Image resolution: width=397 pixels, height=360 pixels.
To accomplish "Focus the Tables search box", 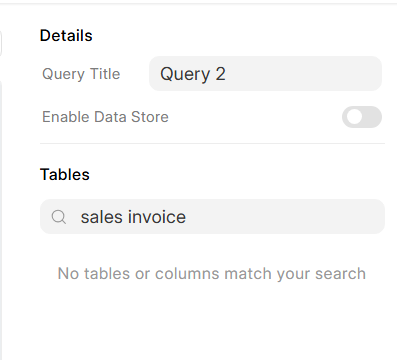I will point(212,217).
